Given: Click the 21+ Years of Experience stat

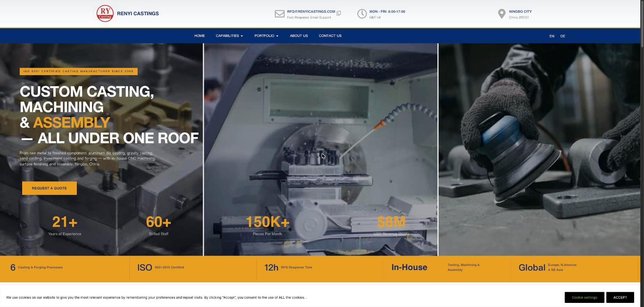Looking at the screenshot, I should [x=64, y=226].
